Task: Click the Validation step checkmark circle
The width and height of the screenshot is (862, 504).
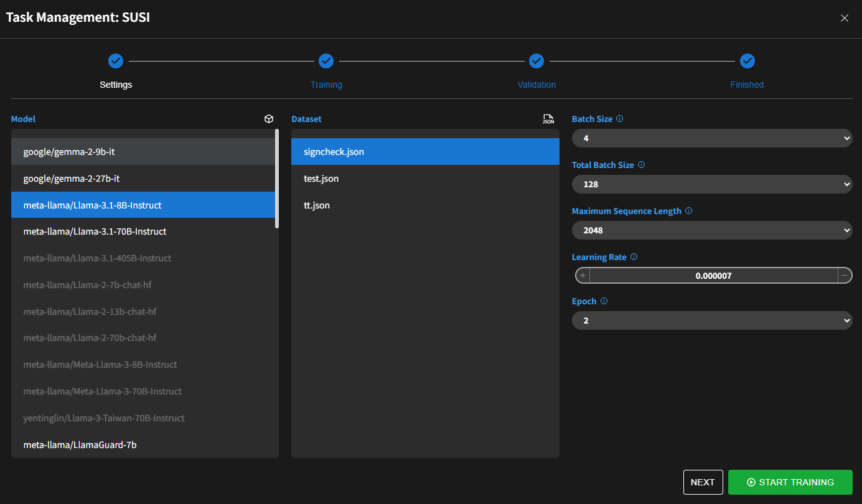Action: click(x=536, y=61)
